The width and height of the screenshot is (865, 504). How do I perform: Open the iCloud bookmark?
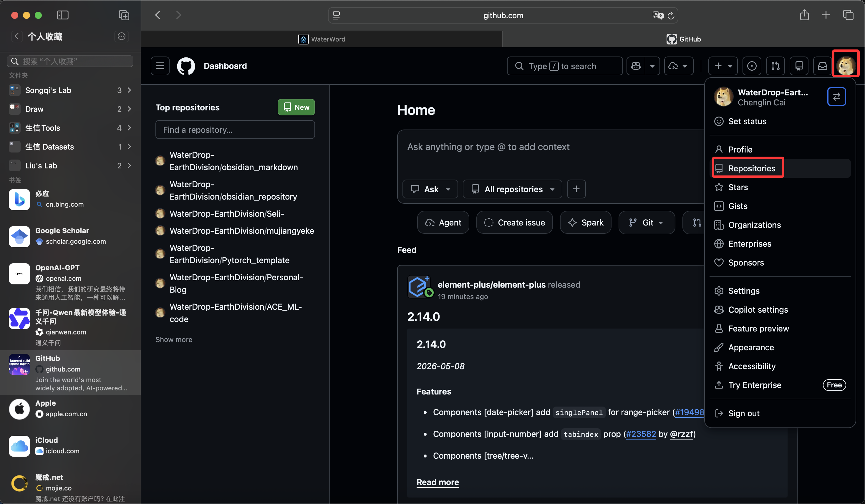point(70,446)
